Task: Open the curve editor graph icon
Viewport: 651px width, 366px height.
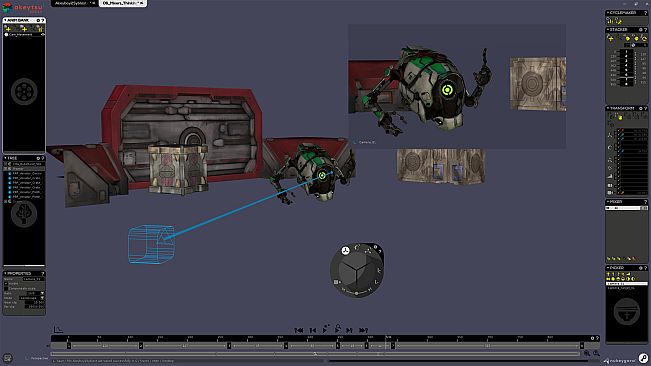Action: [58, 329]
